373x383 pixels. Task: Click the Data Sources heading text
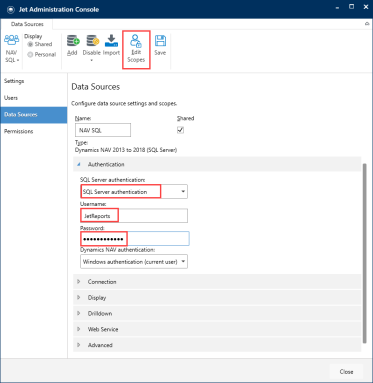pyautogui.click(x=96, y=87)
